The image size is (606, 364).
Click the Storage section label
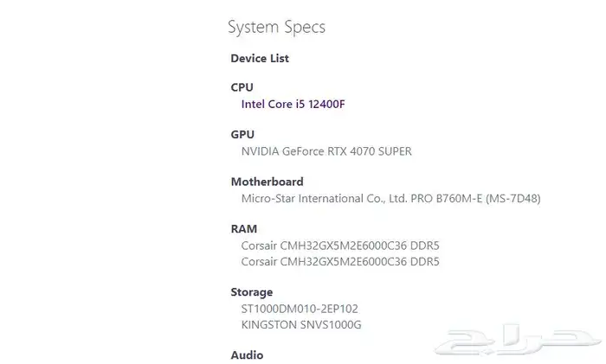tap(252, 292)
